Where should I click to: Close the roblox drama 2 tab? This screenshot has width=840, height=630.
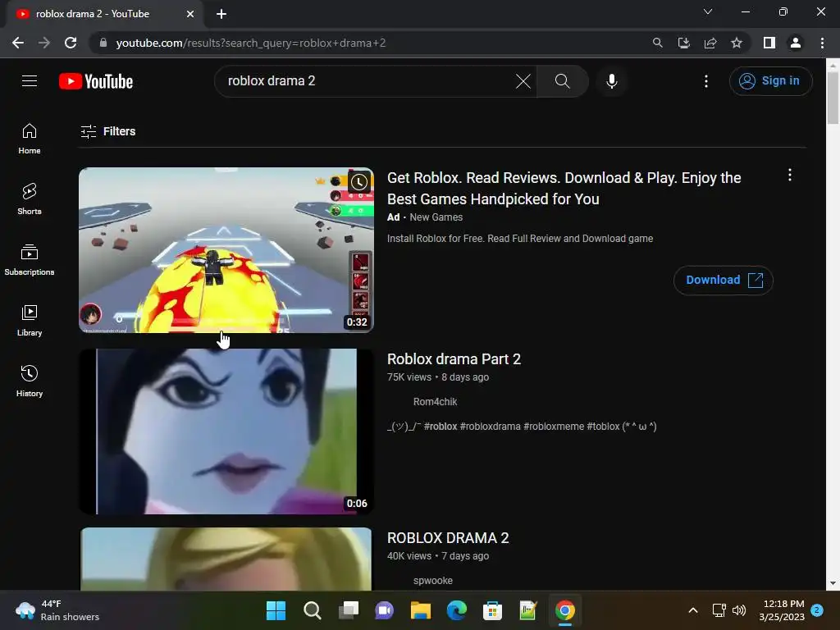point(190,14)
